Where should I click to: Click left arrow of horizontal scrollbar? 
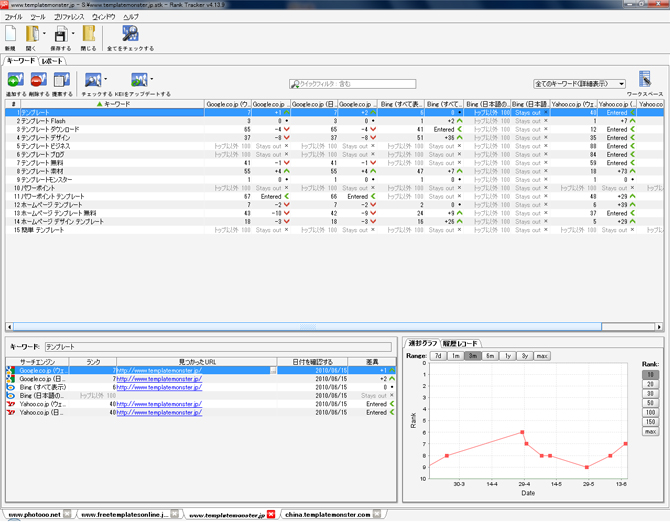(x=9, y=327)
